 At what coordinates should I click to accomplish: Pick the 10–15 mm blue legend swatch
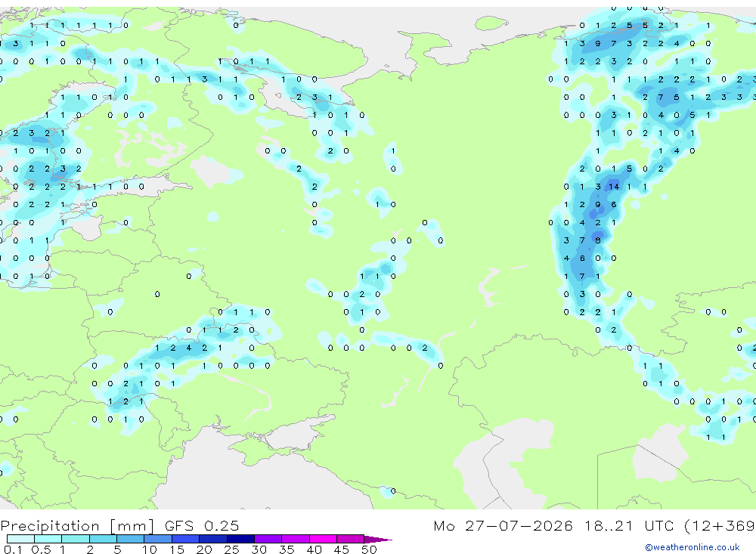(158, 539)
